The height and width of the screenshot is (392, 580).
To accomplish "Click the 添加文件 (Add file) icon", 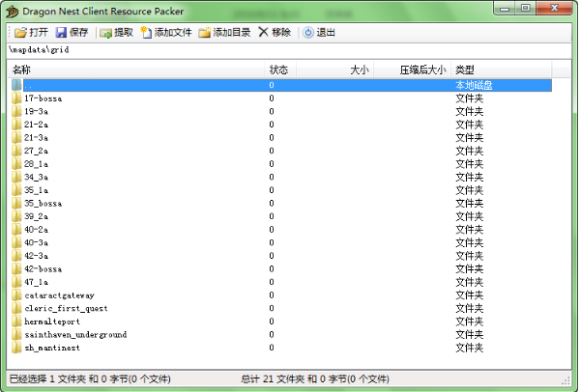I will 146,33.
